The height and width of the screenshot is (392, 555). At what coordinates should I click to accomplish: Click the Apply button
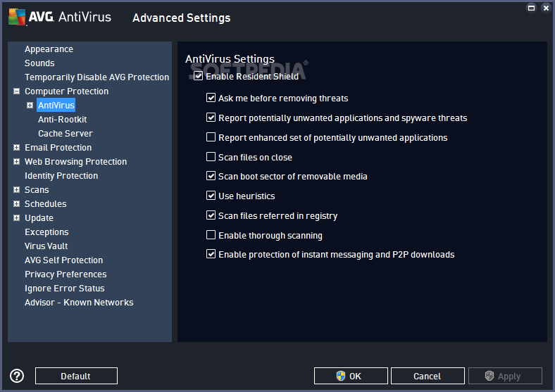505,376
